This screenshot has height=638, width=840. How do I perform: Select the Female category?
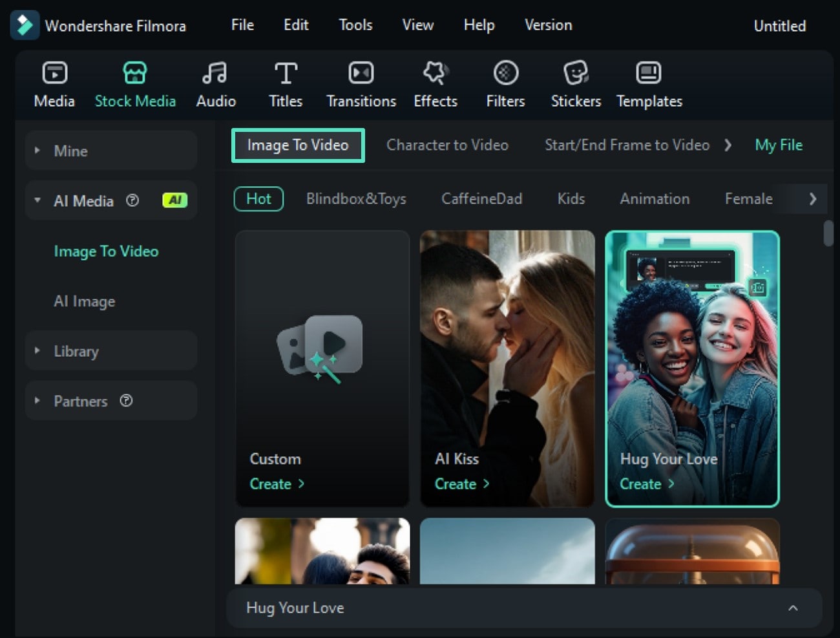click(x=748, y=198)
